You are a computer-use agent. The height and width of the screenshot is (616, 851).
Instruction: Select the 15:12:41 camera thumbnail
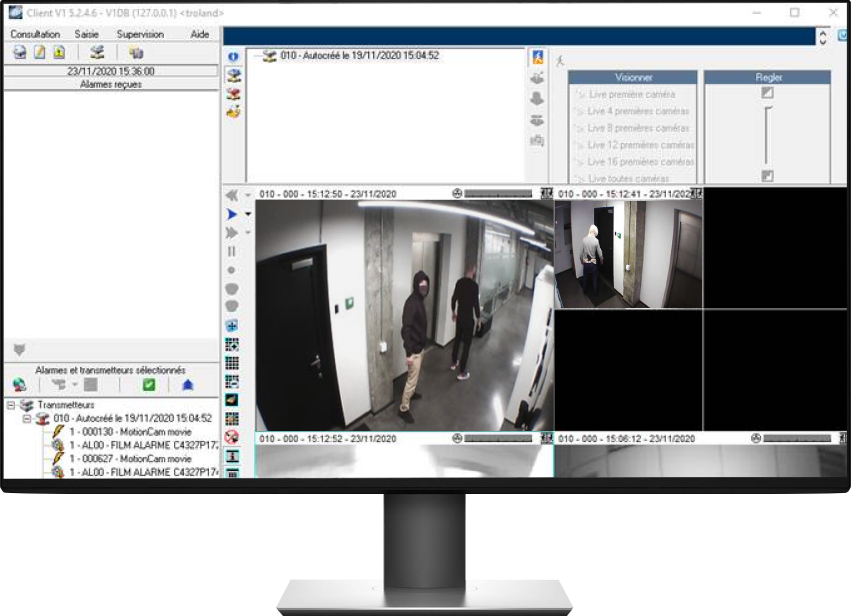tap(628, 254)
